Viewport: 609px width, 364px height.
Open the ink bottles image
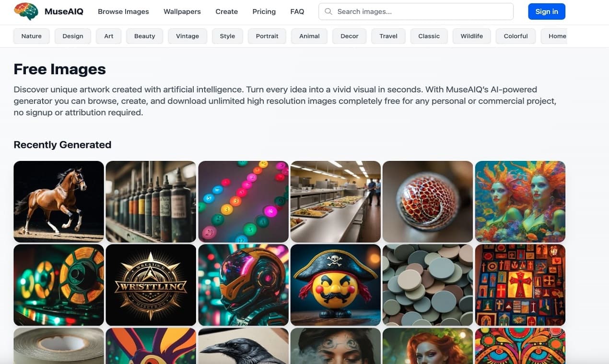151,202
